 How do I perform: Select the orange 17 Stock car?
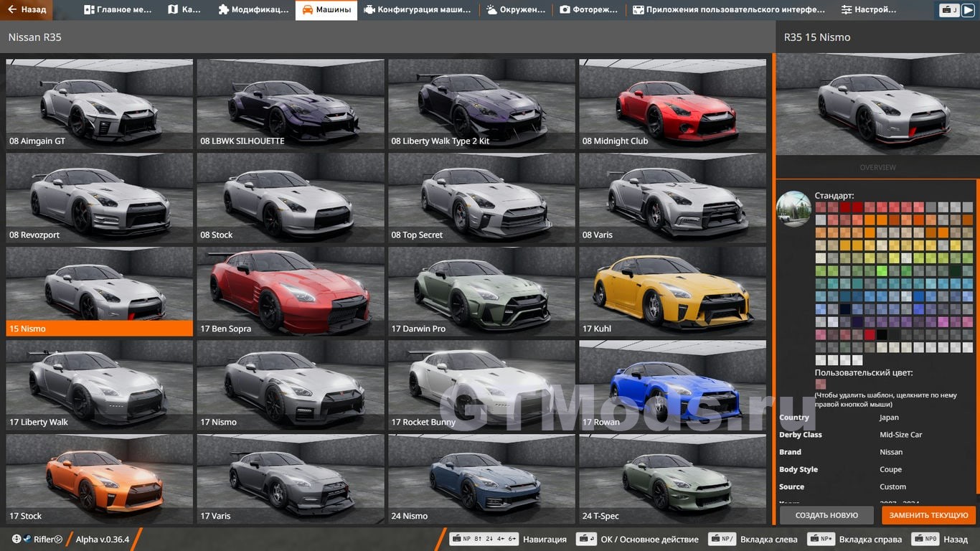tap(100, 479)
